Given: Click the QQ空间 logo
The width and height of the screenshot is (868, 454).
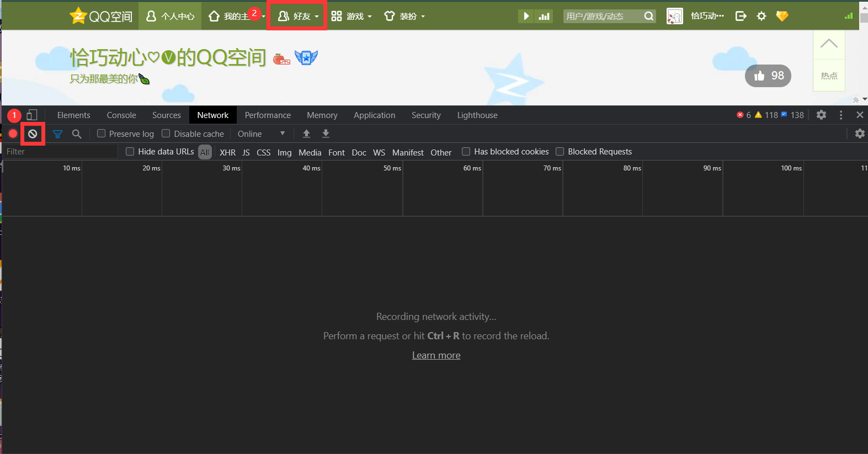Looking at the screenshot, I should (x=101, y=16).
